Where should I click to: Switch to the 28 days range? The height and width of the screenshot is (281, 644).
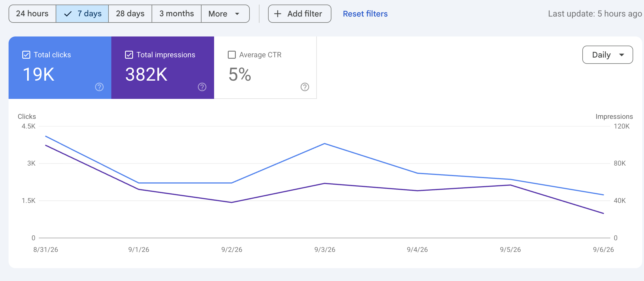130,14
